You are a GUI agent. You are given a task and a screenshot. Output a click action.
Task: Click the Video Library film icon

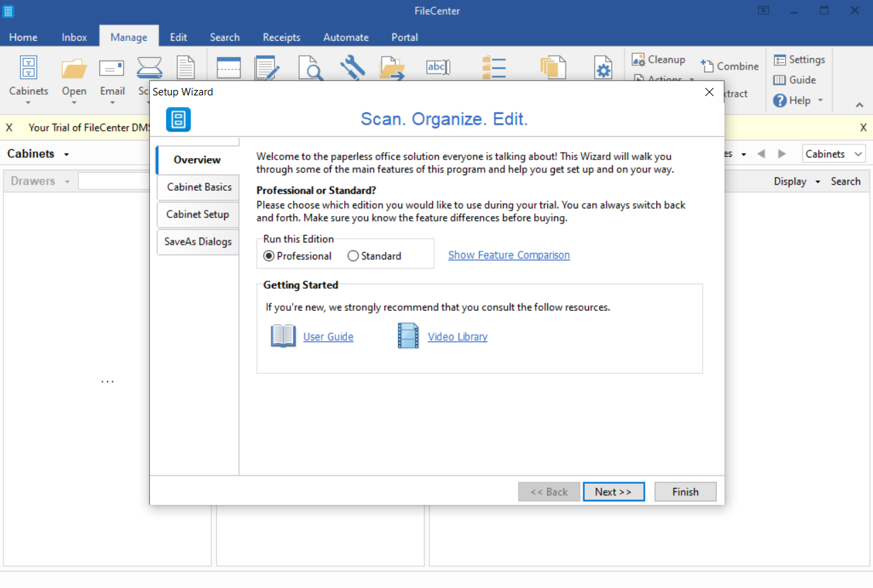click(408, 337)
